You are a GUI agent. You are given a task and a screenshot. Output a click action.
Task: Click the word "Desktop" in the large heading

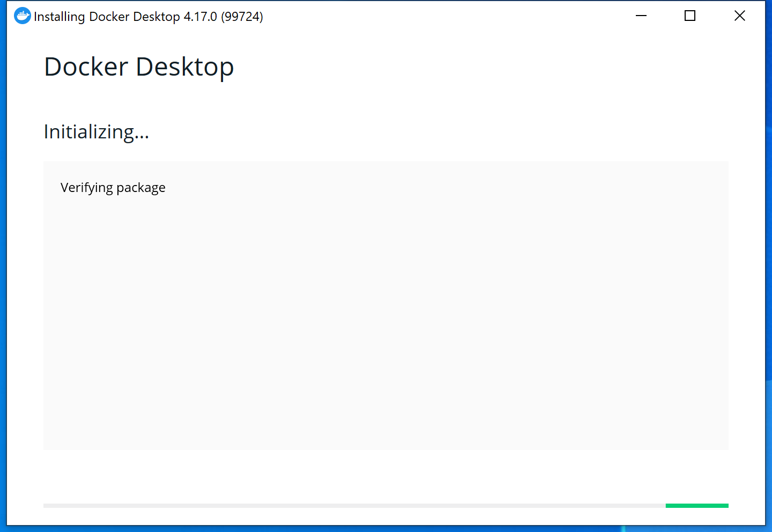(x=184, y=67)
